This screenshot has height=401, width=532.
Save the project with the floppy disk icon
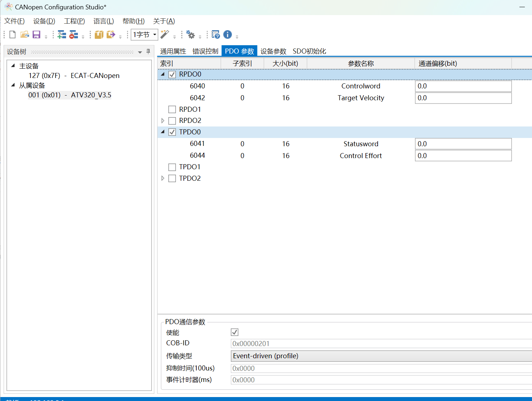pos(36,34)
